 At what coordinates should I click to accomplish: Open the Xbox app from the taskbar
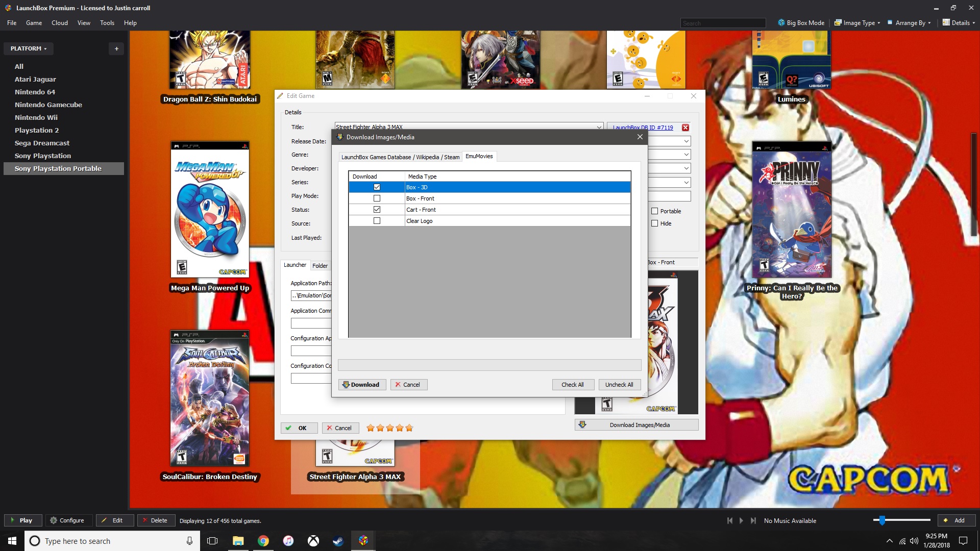pyautogui.click(x=313, y=541)
